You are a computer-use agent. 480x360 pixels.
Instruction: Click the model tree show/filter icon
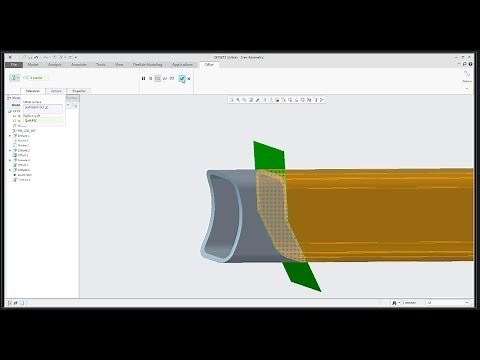(76, 105)
